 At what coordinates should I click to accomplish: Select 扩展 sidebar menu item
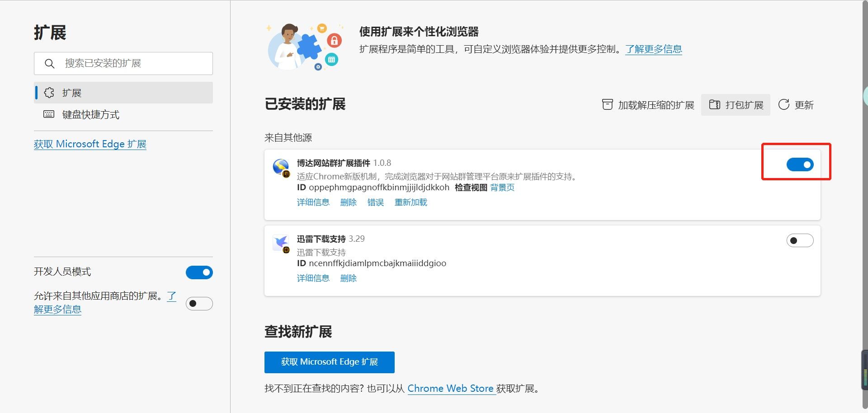(72, 93)
